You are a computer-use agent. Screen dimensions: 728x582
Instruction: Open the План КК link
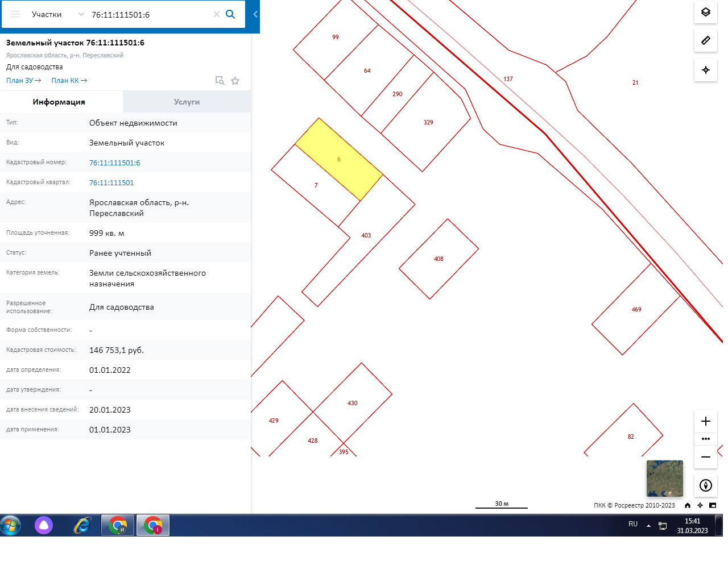tap(69, 81)
